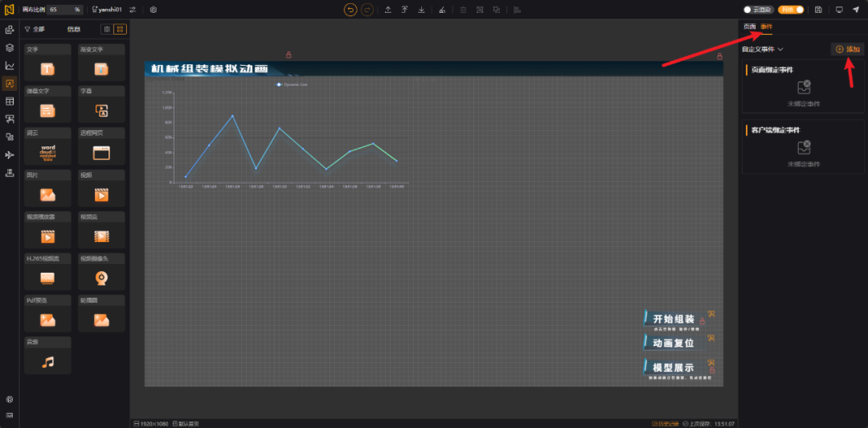Viewport: 868px width, 428px height.
Task: Open the table components sidebar icon
Action: [10, 101]
